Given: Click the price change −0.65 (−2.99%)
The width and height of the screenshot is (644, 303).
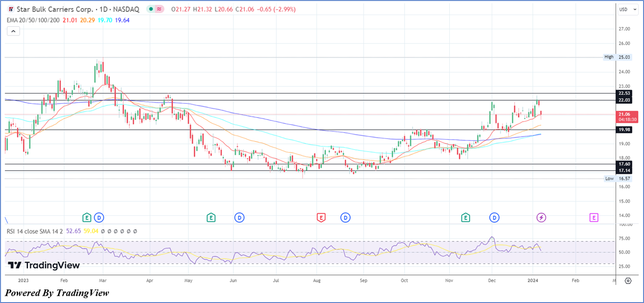Looking at the screenshot, I should (277, 9).
